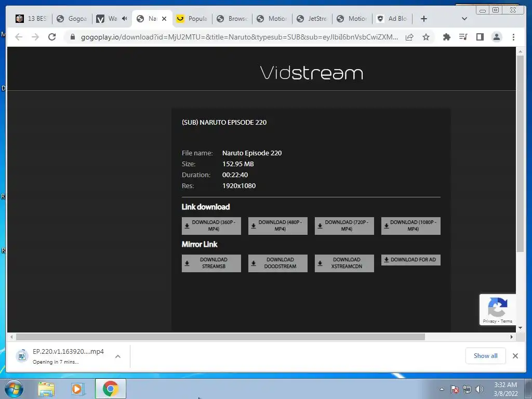Click the file name Naruto Episode 220 text
Viewport: 532px width, 399px height.
(252, 153)
